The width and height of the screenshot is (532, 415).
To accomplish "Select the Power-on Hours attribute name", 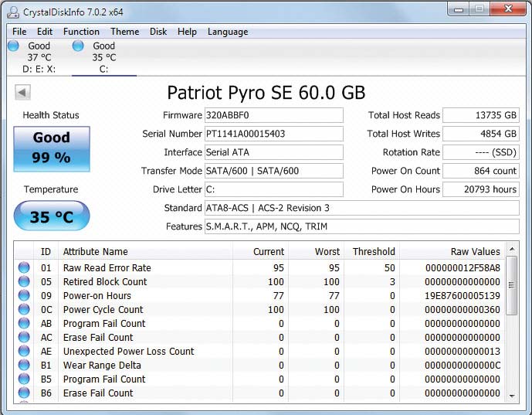I will click(97, 296).
